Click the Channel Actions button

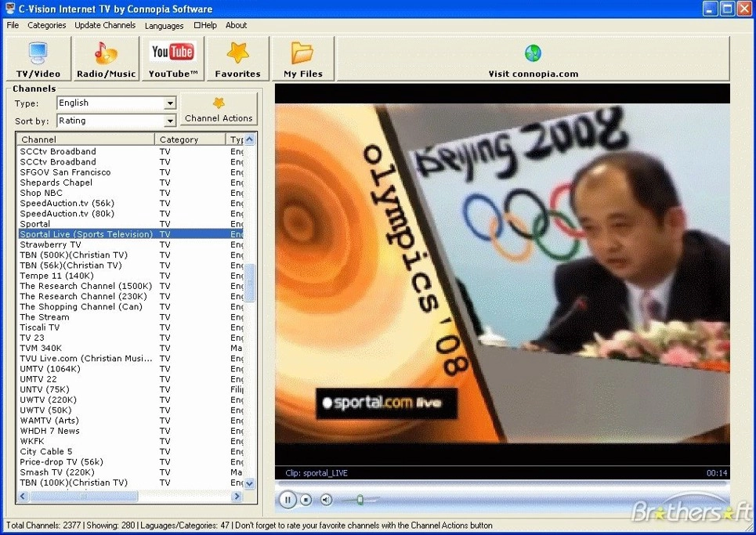pyautogui.click(x=219, y=110)
